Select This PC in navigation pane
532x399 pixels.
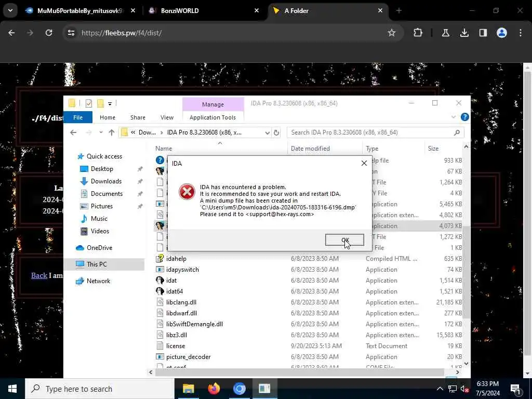click(x=96, y=264)
